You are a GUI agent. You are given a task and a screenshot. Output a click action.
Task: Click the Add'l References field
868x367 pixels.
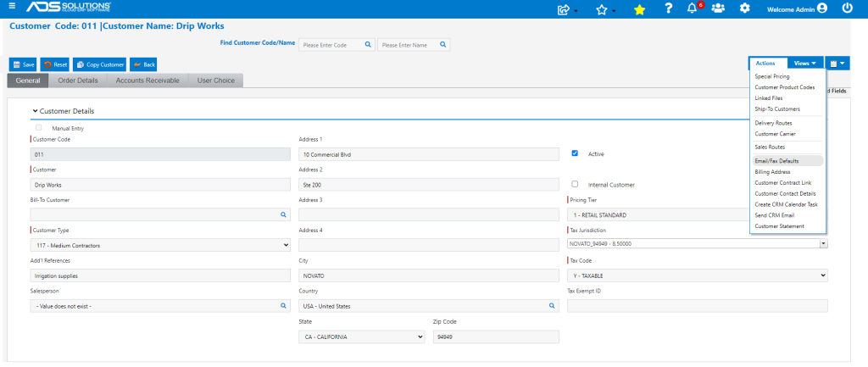tap(160, 275)
